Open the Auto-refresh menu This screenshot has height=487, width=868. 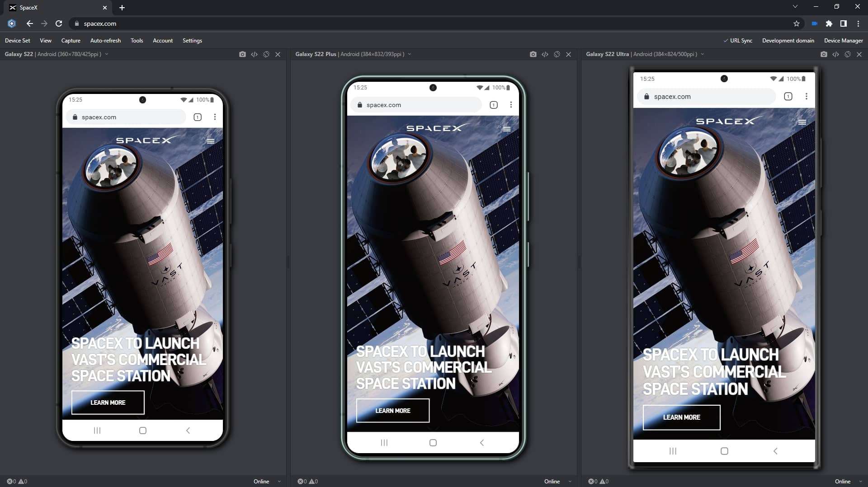coord(105,41)
